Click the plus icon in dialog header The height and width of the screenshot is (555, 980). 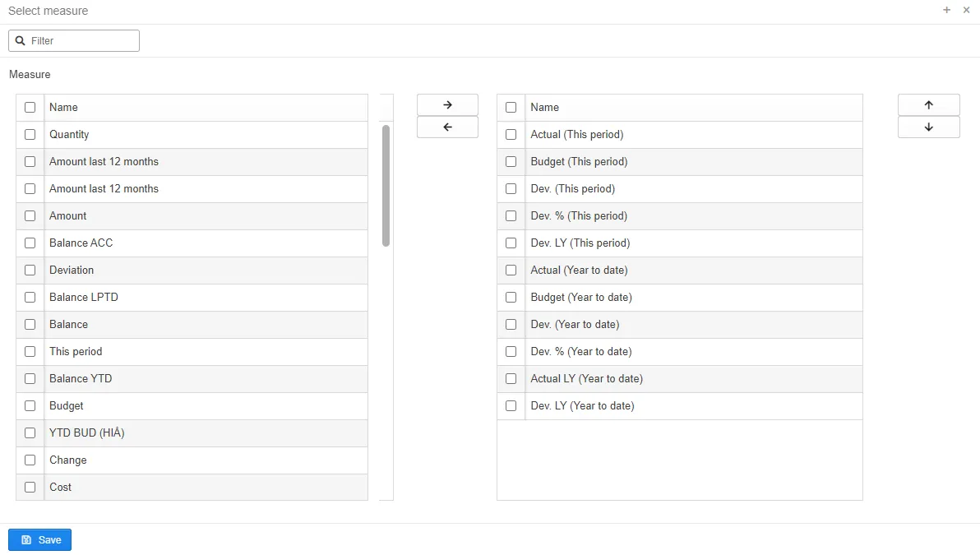(946, 10)
